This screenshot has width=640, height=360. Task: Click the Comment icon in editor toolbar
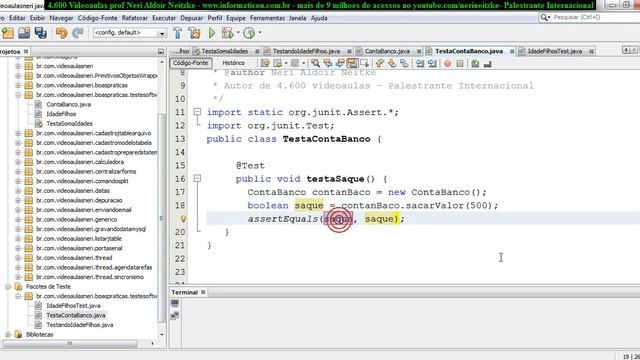point(475,63)
